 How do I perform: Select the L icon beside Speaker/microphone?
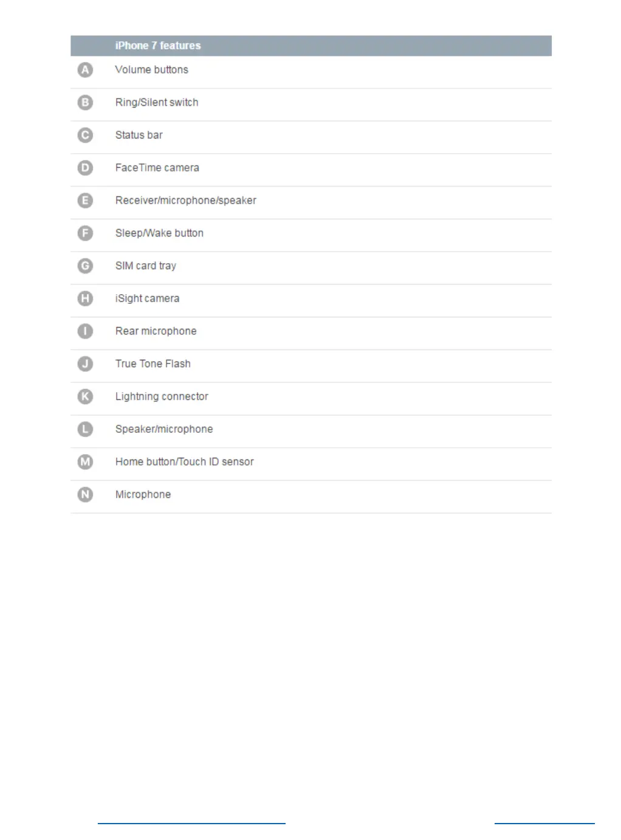coord(85,429)
